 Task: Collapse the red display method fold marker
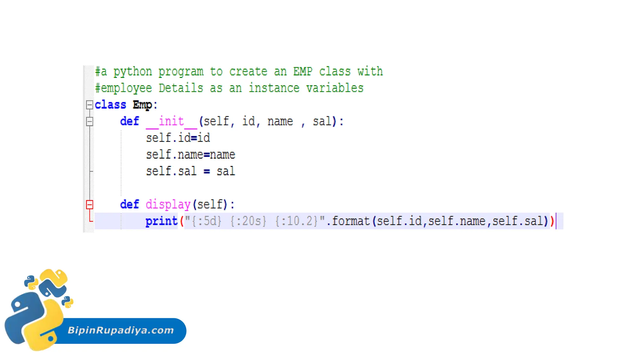pyautogui.click(x=90, y=205)
